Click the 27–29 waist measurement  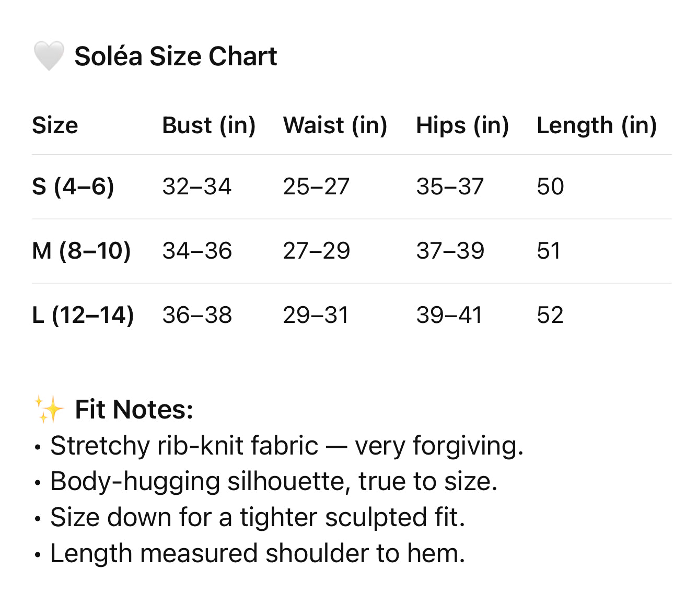point(316,251)
